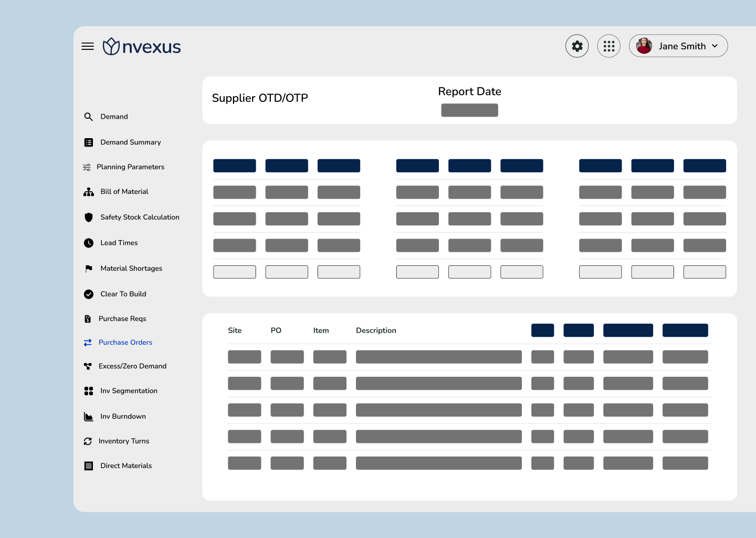This screenshot has width=756, height=538.
Task: Click the Report Date field
Action: click(469, 110)
